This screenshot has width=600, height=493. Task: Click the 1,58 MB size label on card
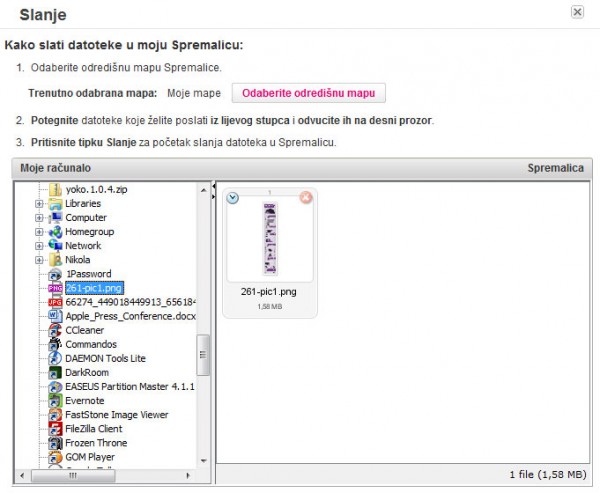(270, 307)
